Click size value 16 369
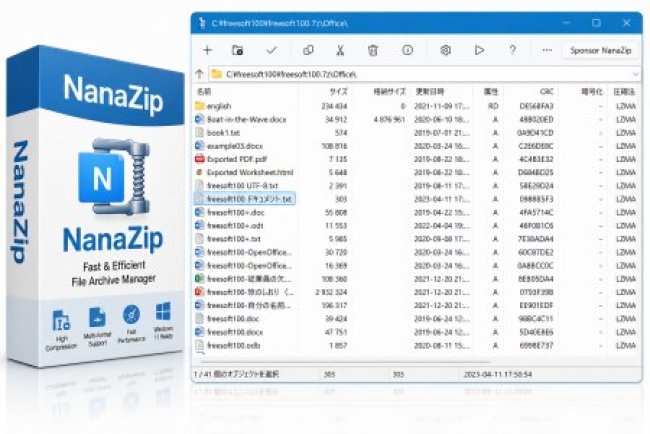Image resolution: width=650 pixels, height=434 pixels. (336, 265)
